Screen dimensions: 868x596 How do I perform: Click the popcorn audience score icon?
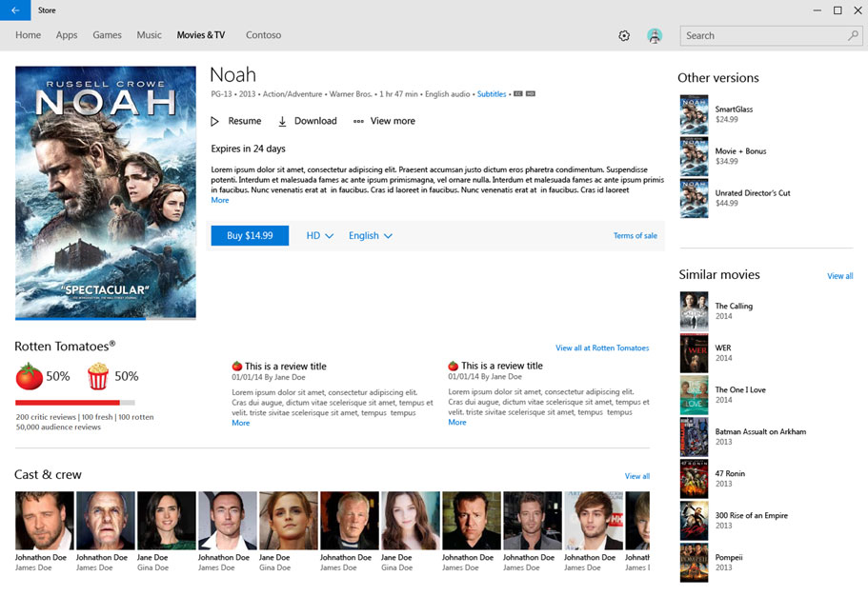(x=97, y=376)
